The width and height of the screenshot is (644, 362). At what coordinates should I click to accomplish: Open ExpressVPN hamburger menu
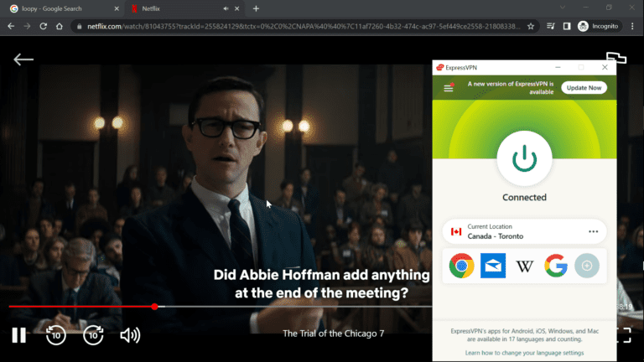pos(449,88)
